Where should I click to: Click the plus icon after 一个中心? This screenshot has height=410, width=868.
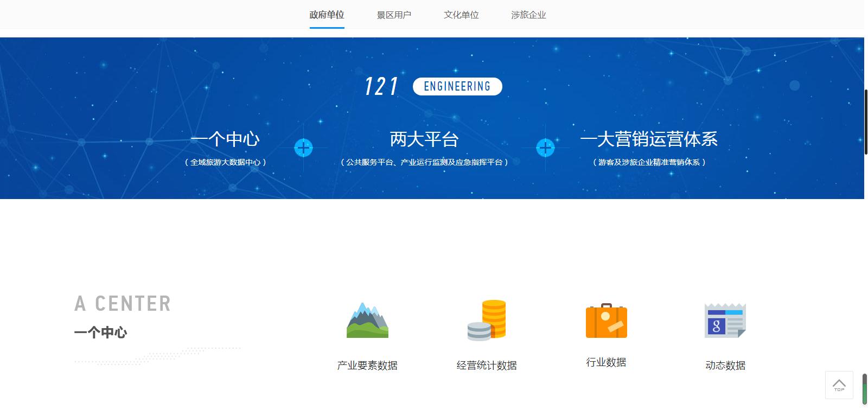(x=303, y=148)
